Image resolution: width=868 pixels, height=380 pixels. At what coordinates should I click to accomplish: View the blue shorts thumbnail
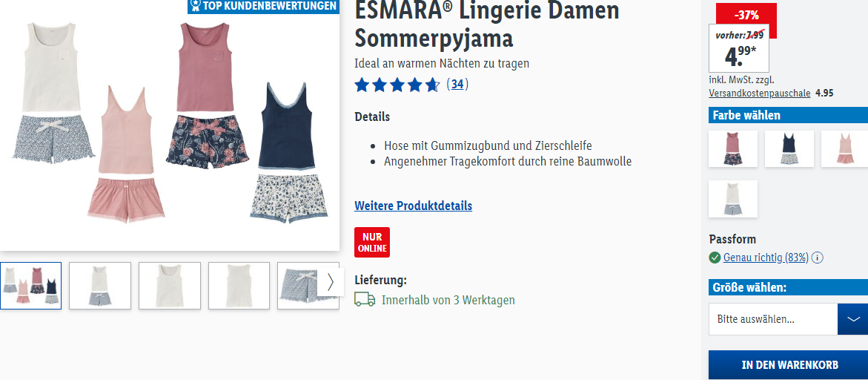[308, 285]
